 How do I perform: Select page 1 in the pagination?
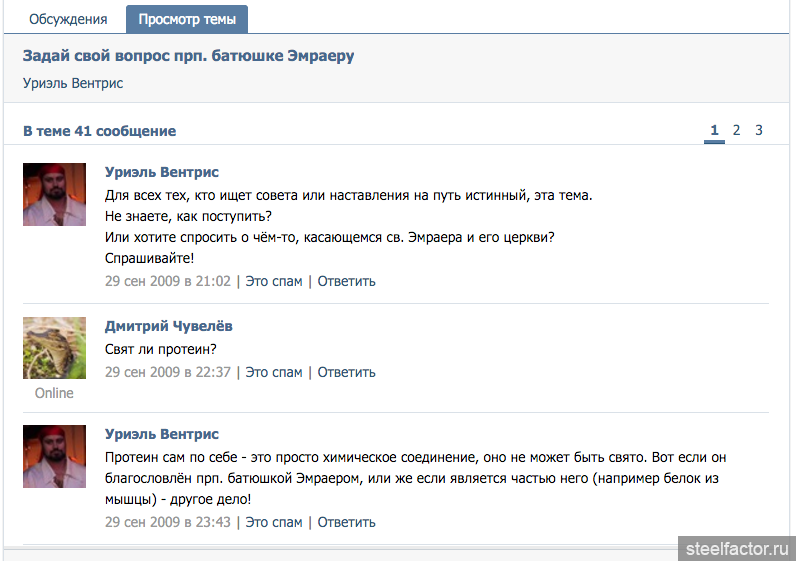click(x=714, y=130)
